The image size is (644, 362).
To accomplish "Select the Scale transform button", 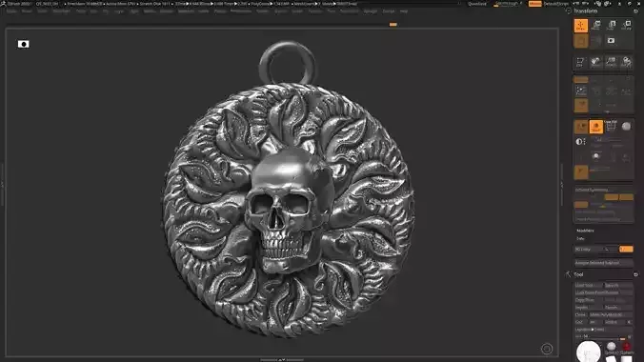I will (x=612, y=26).
